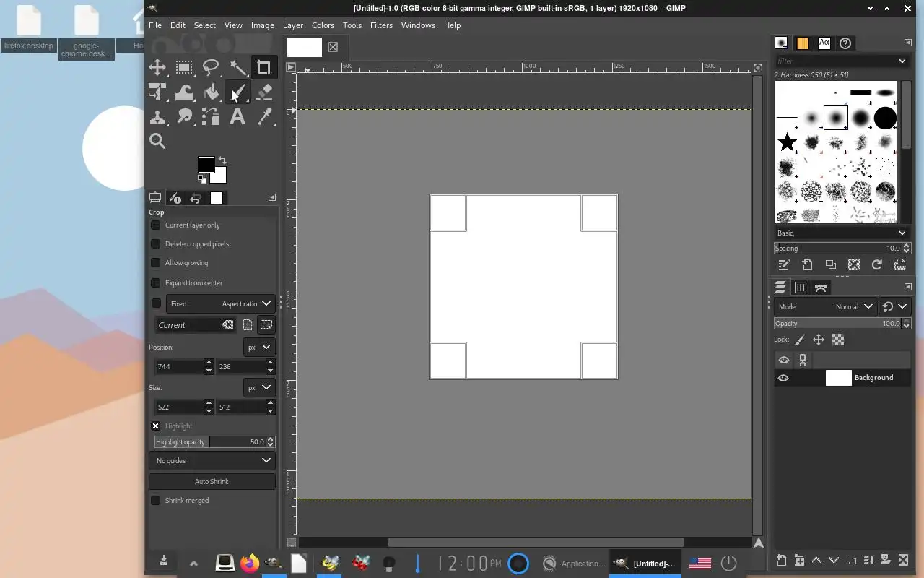Check the Allow growing option
This screenshot has width=924, height=578.
coord(155,262)
